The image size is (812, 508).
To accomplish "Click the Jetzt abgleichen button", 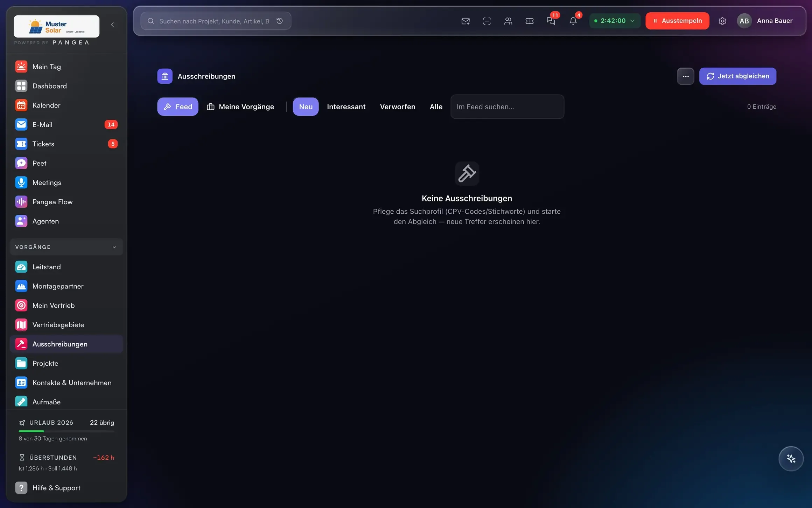I will click(x=738, y=76).
